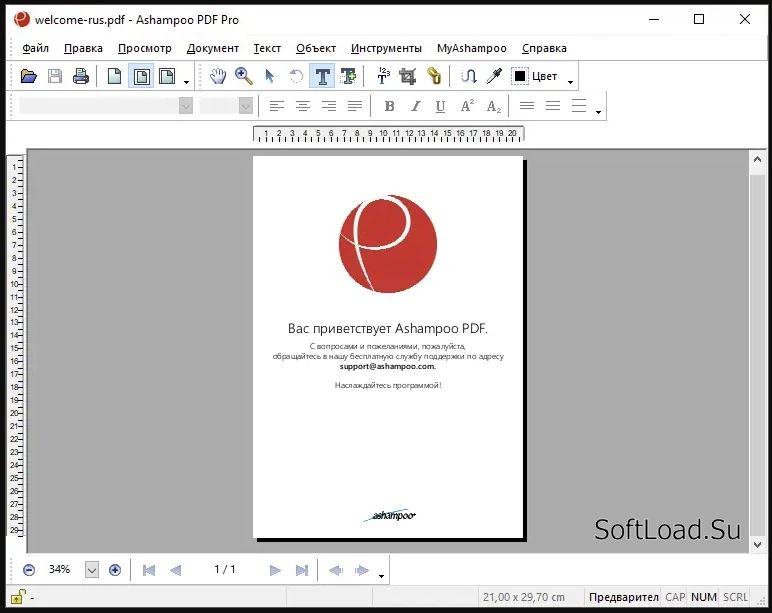Click the numbered text (123 T) tool
Screen dimensions: 772x613
pyautogui.click(x=383, y=76)
